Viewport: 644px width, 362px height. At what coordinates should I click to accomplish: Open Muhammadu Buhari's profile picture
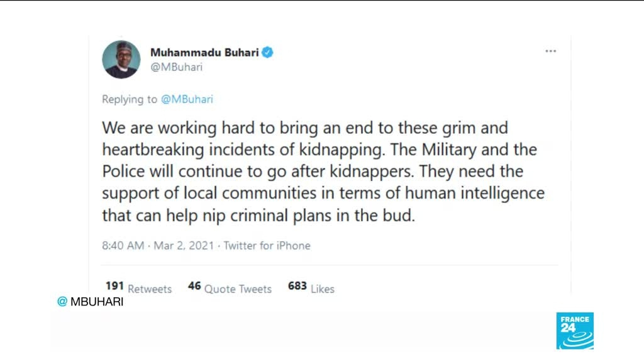click(x=121, y=59)
